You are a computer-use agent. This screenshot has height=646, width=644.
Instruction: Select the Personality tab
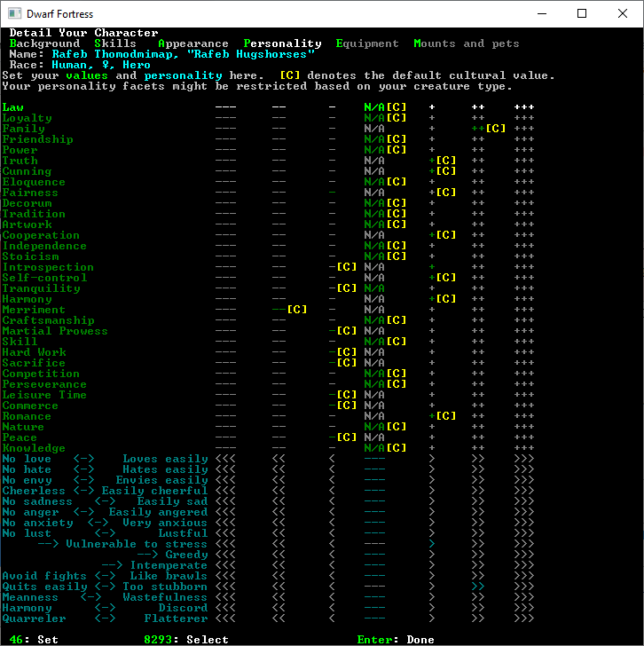[x=282, y=43]
